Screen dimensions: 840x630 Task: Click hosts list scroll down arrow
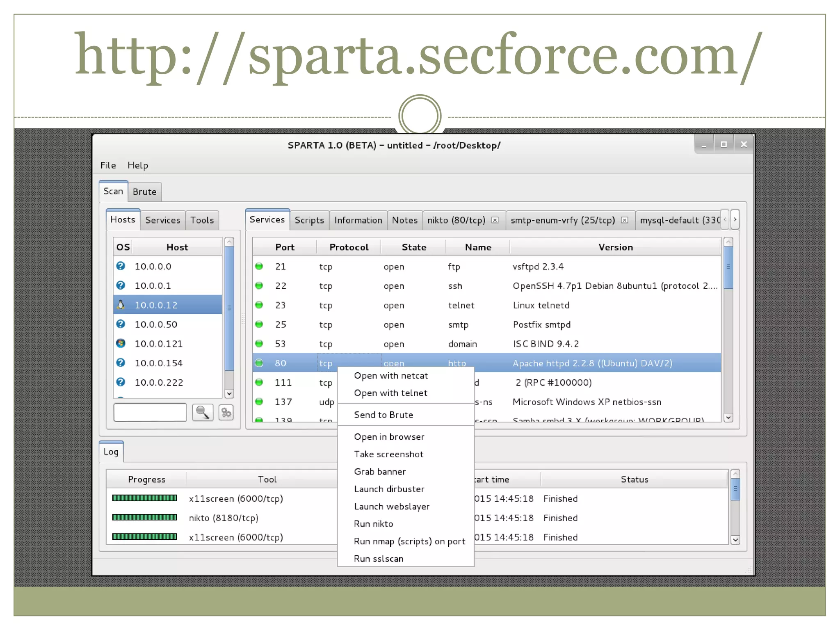point(229,393)
